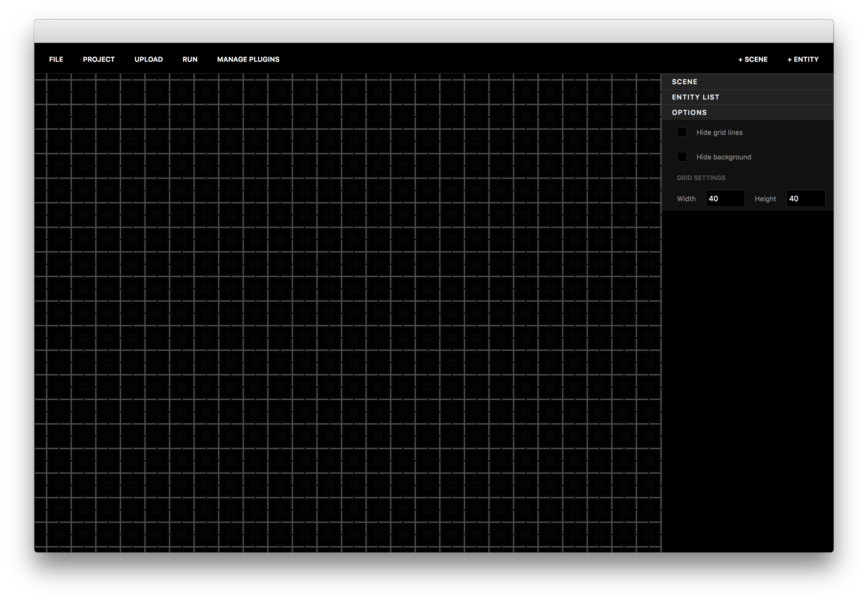The width and height of the screenshot is (868, 607).
Task: Click the grid Width input field
Action: coord(725,198)
